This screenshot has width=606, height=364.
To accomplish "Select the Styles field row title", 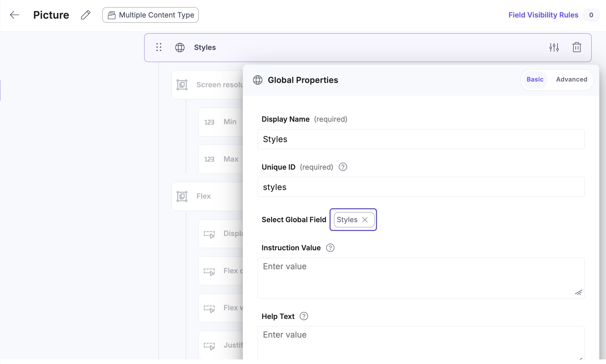I will tap(205, 47).
